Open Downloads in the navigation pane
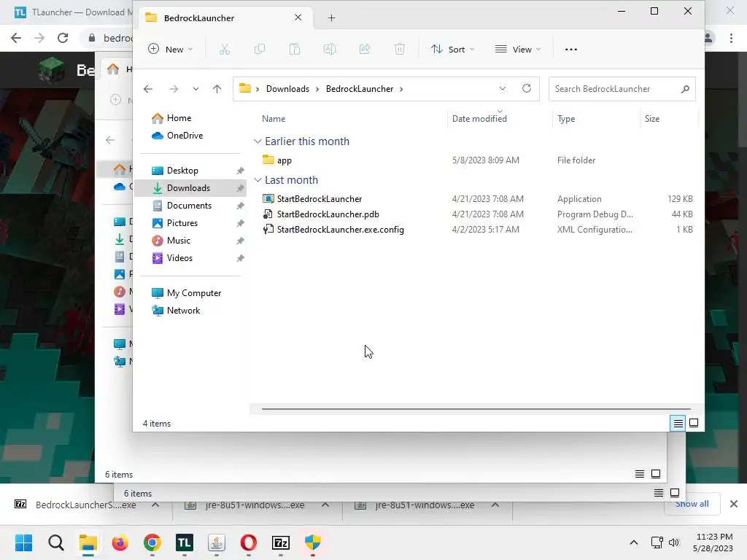This screenshot has height=560, width=747. click(x=188, y=188)
